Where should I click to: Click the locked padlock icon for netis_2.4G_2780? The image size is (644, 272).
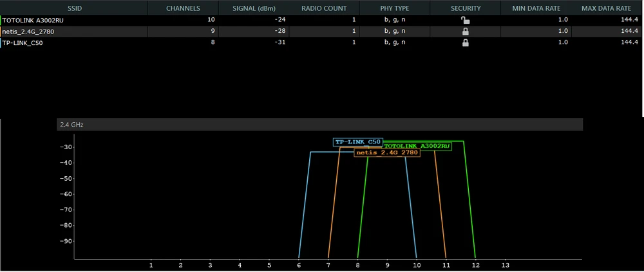(465, 32)
